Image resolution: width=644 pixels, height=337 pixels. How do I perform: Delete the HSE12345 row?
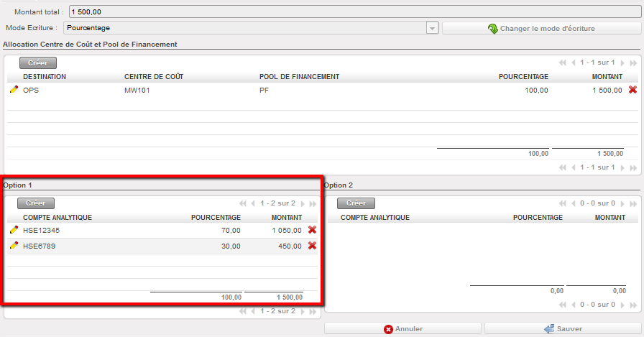point(312,230)
